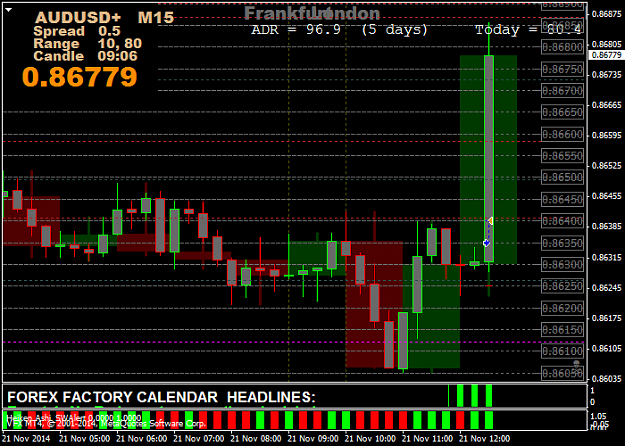Click the Today = 80.4 range label

[529, 29]
